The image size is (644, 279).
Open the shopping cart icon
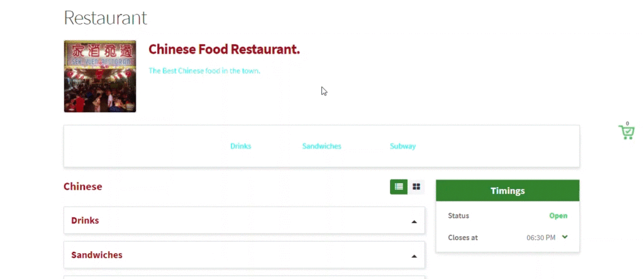pyautogui.click(x=626, y=132)
